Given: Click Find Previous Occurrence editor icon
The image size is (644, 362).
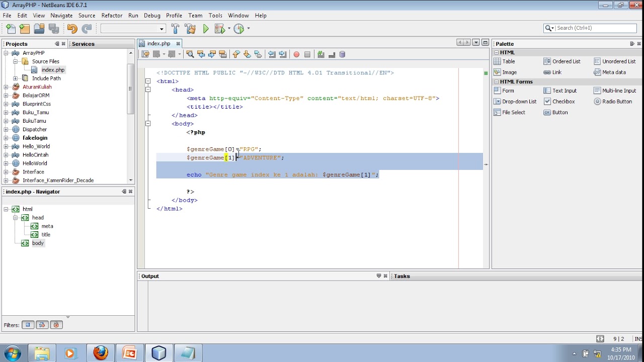Looking at the screenshot, I should [201, 54].
